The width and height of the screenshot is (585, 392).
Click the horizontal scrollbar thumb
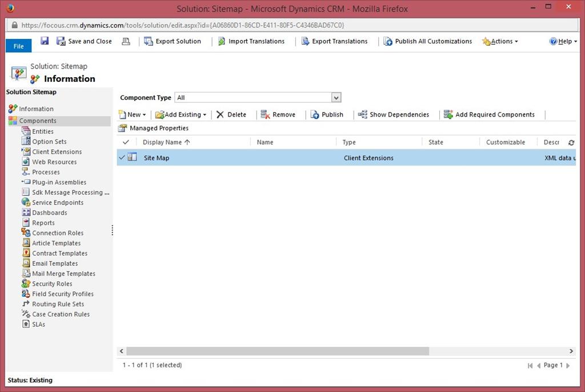pos(278,351)
